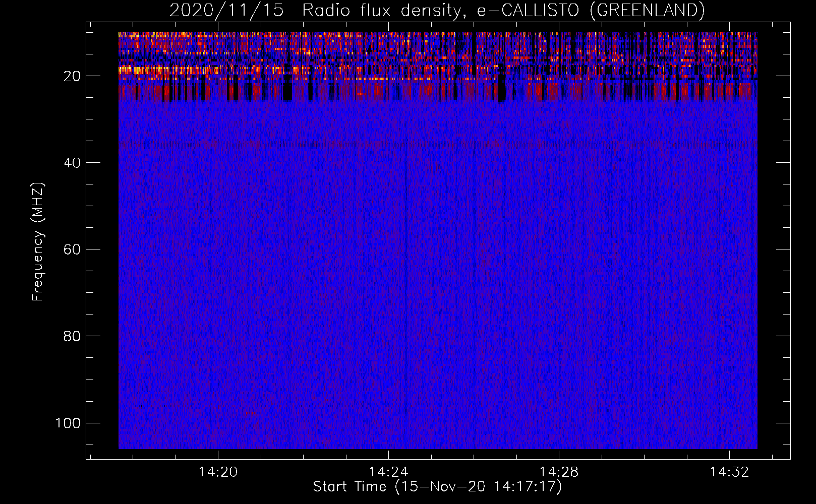Click the 40 MHz frequency tick label
The image size is (816, 504).
(72, 163)
